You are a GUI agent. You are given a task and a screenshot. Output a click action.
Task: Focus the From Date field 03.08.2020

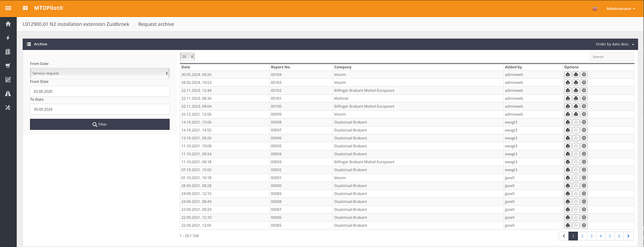pos(100,91)
